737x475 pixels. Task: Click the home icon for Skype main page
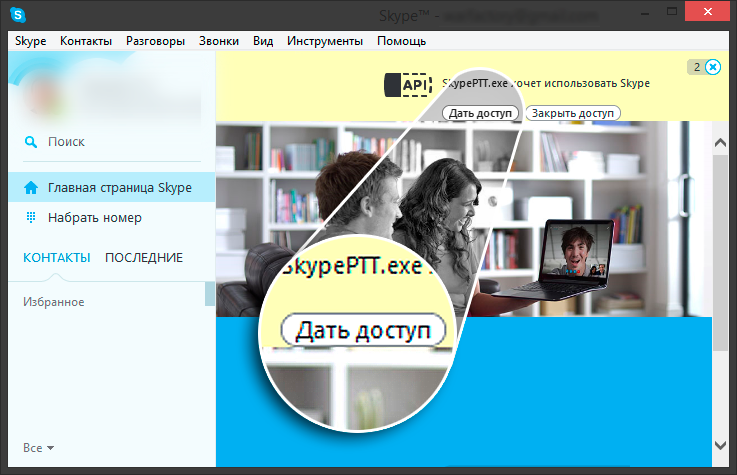click(31, 188)
